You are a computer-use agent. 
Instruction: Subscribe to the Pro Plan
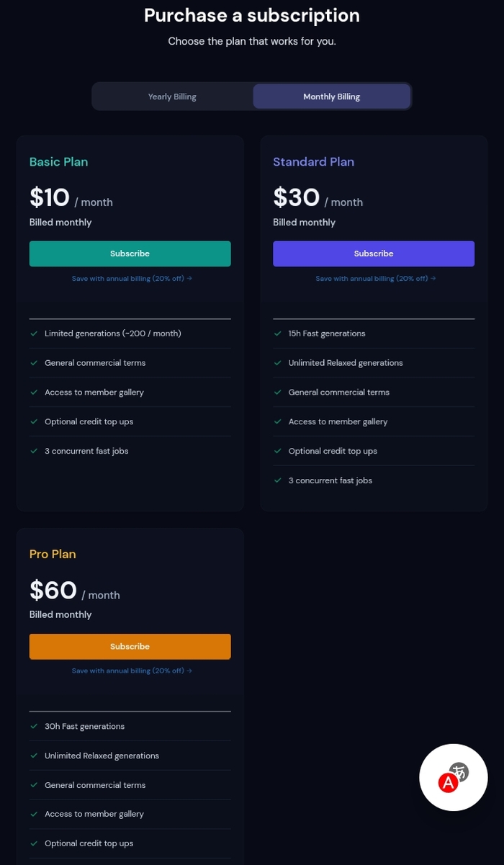(x=130, y=646)
